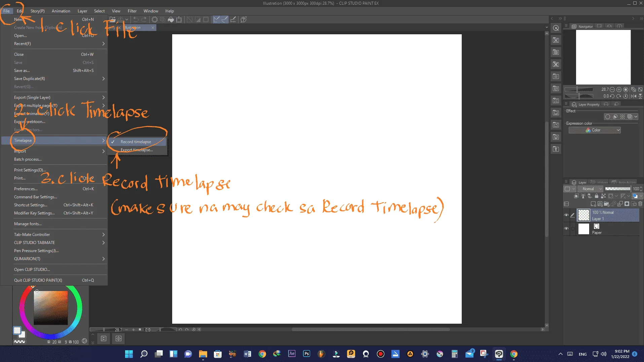Click the Open file folder icon
The image size is (644, 362).
(113, 19)
